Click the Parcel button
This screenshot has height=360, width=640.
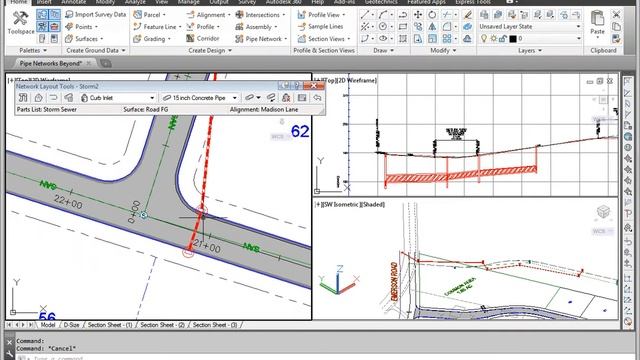149,15
